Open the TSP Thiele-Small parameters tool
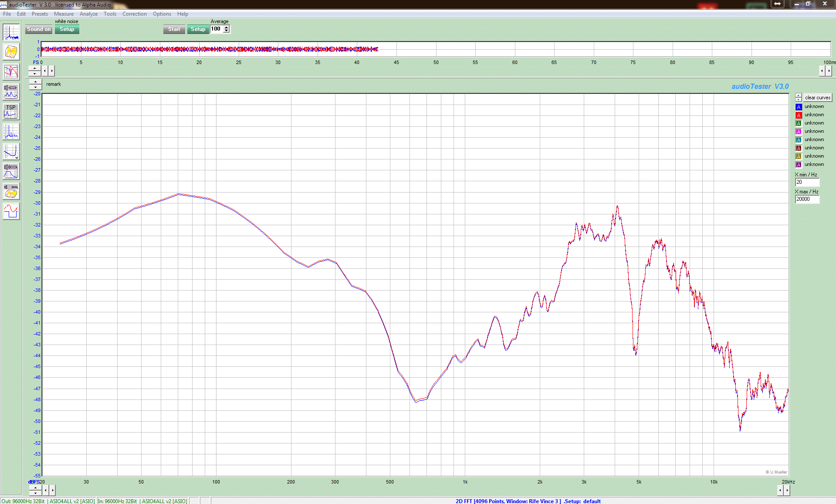836x504 pixels. pos(11,112)
